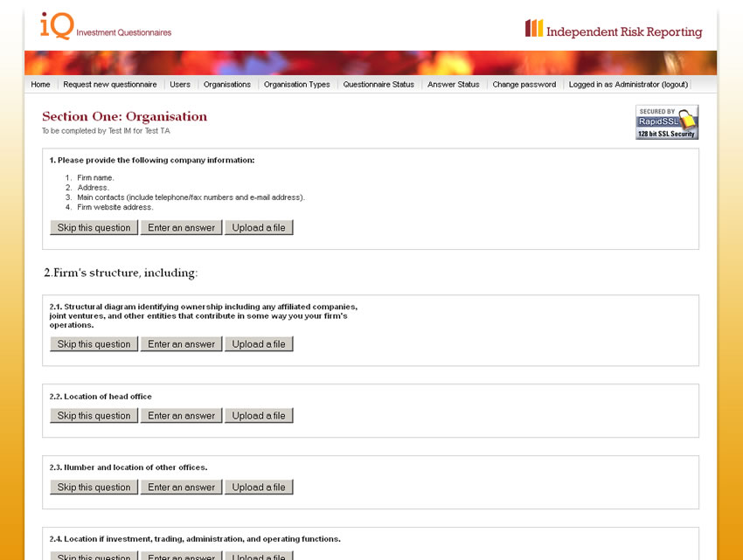Open Answer Status in navigation
743x560 pixels.
[454, 85]
